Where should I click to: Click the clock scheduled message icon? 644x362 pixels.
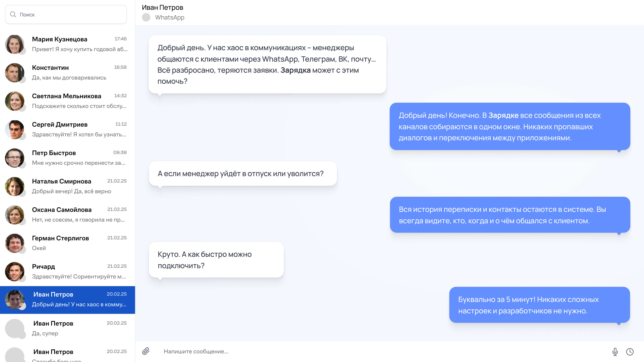(x=630, y=351)
